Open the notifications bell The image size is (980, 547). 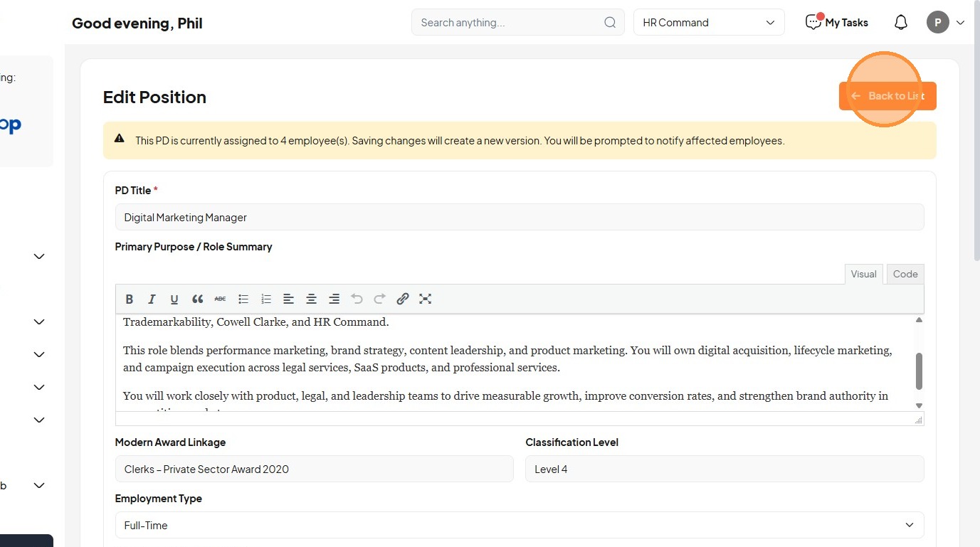pyautogui.click(x=900, y=23)
